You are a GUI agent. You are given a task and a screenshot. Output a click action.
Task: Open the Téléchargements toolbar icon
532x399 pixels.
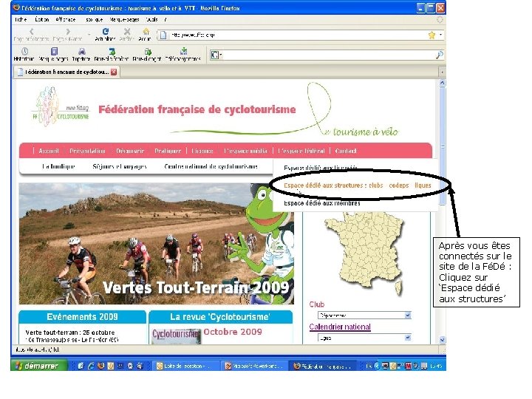coord(183,51)
